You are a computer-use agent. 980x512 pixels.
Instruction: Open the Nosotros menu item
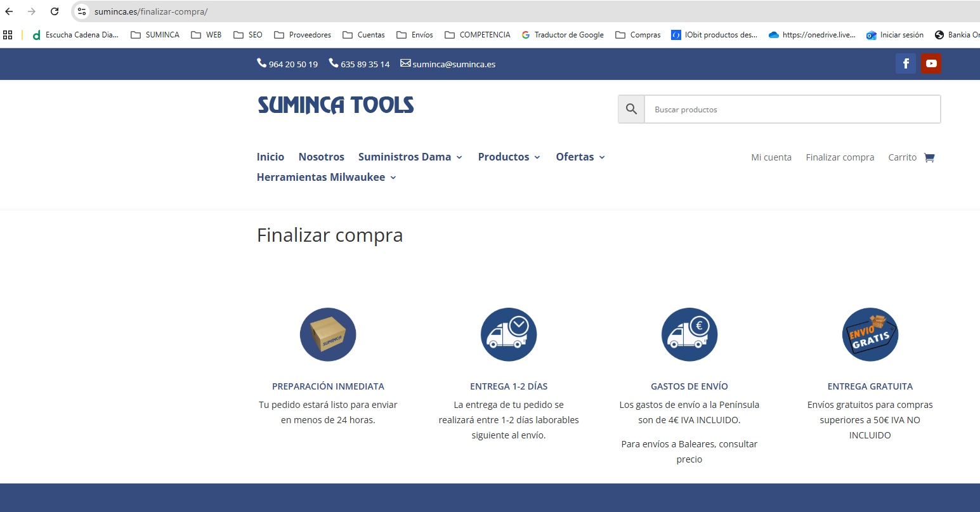pos(321,157)
